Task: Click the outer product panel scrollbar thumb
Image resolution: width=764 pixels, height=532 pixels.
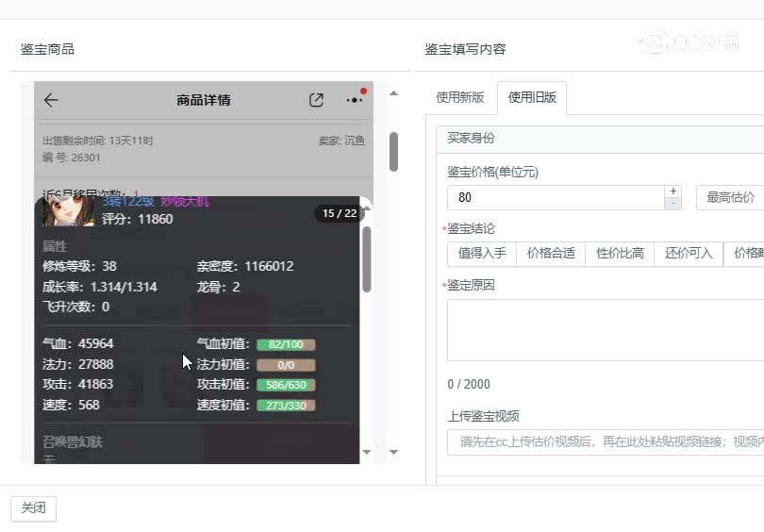Action: tap(393, 152)
